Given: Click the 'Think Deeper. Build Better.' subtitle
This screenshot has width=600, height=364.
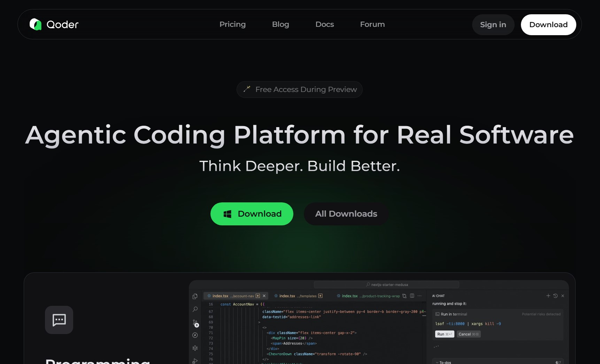Looking at the screenshot, I should (x=300, y=166).
